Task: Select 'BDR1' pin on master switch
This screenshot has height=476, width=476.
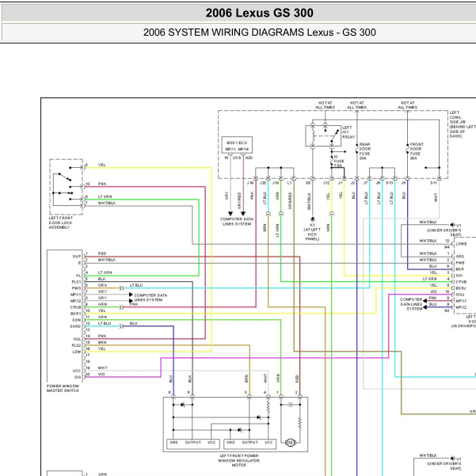Action: (76, 314)
